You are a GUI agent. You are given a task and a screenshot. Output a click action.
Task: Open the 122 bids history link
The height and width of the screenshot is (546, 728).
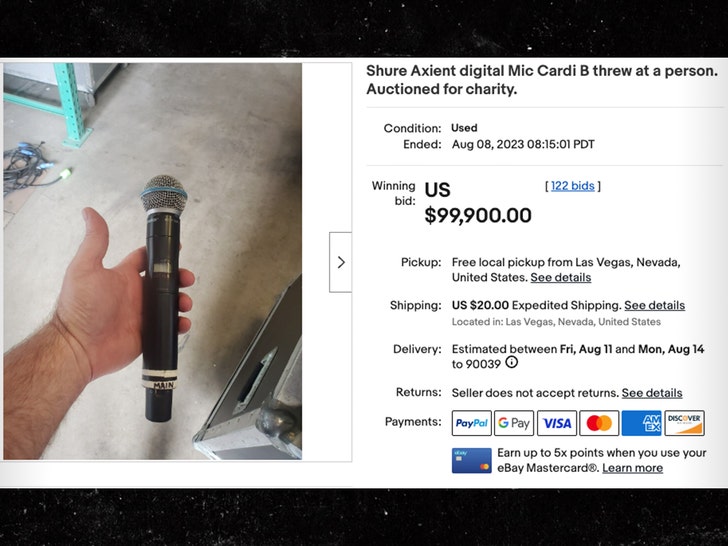573,186
